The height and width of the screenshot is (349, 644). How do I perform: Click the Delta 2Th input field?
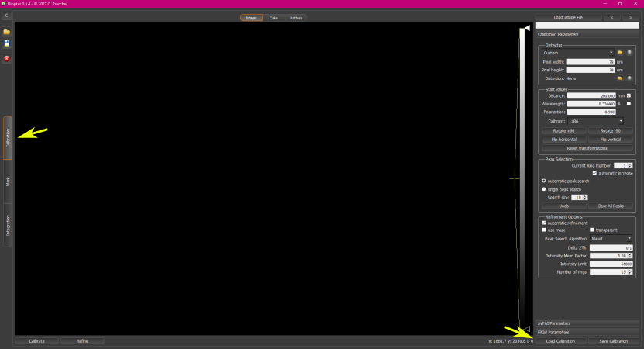(611, 248)
